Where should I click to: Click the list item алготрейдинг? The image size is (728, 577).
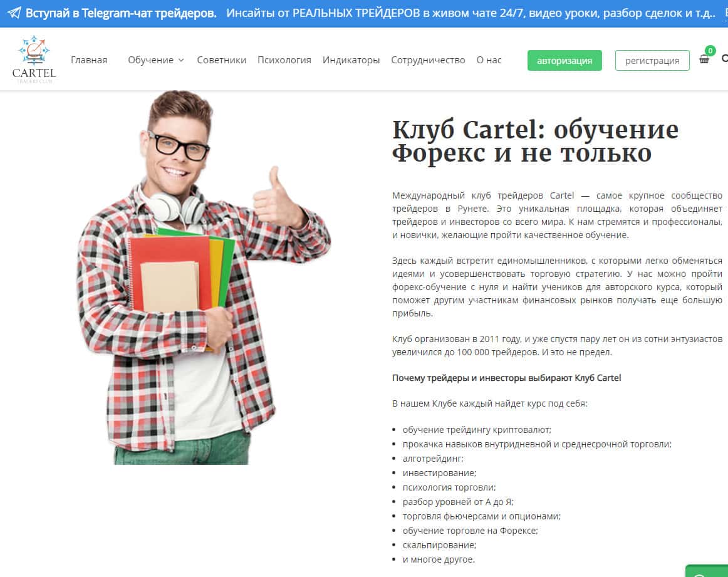click(x=433, y=459)
